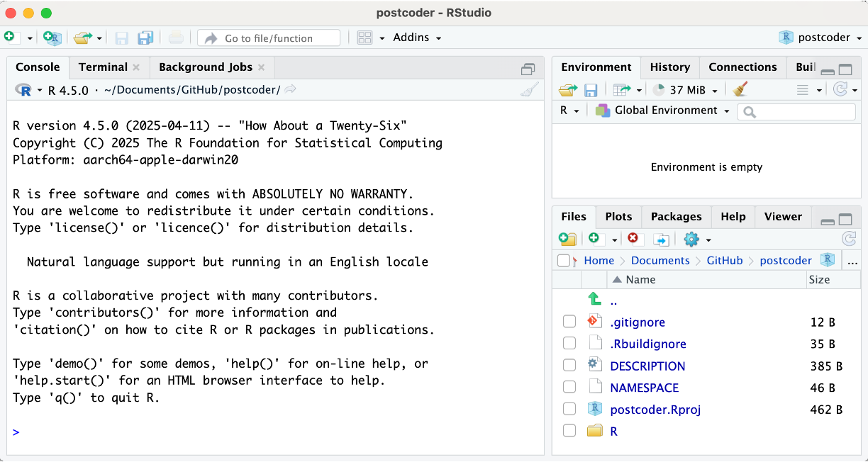
Task: Switch to the Connections tab
Action: pyautogui.click(x=743, y=67)
